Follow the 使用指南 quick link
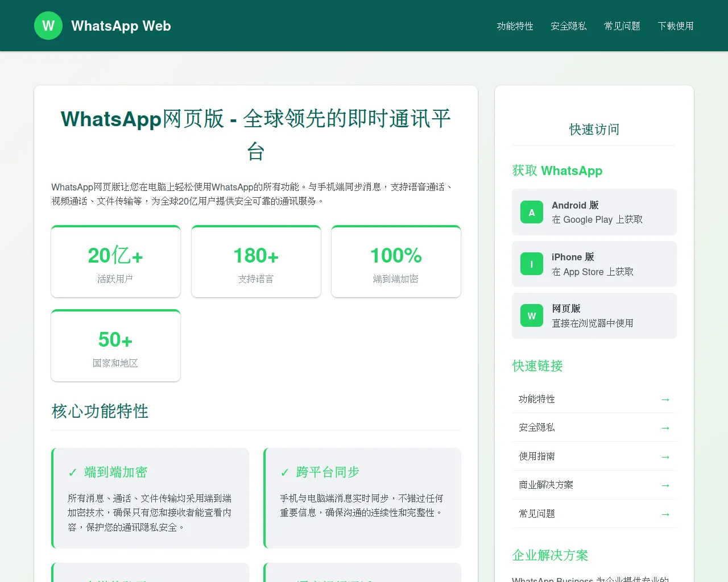The width and height of the screenshot is (728, 582). [x=594, y=456]
